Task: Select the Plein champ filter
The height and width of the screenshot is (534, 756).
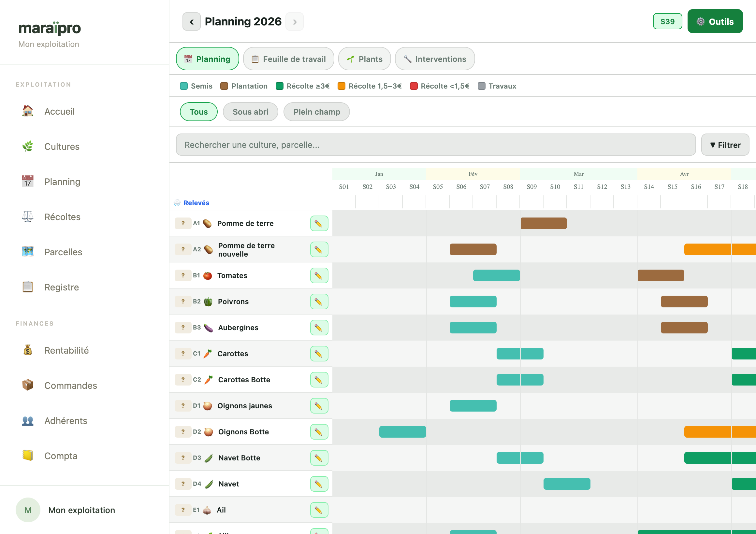Action: (x=316, y=112)
